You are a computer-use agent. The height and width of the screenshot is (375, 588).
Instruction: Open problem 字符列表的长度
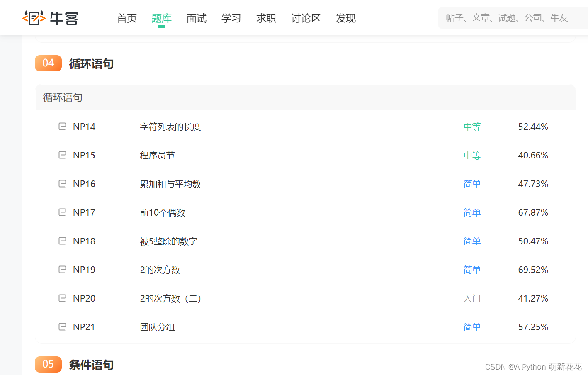point(170,127)
